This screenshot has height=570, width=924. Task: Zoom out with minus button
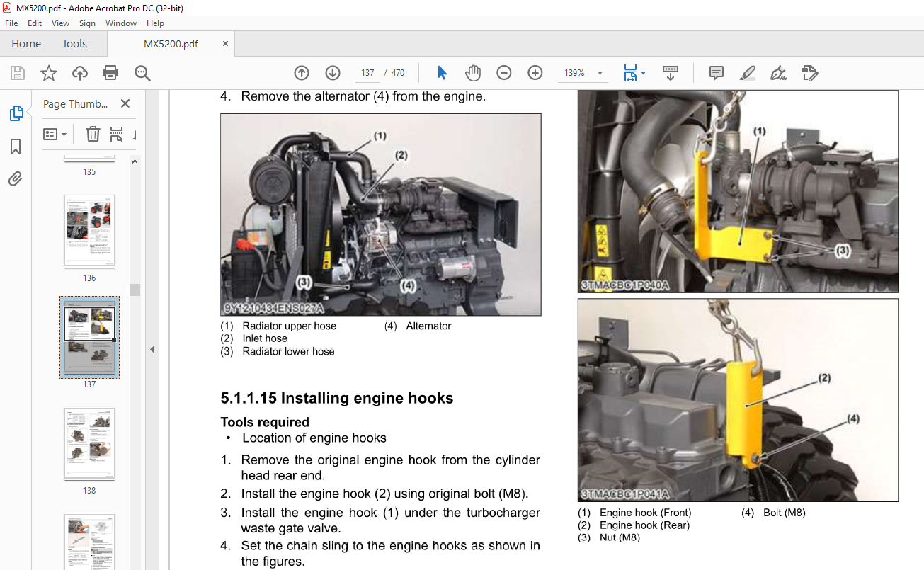(x=503, y=73)
